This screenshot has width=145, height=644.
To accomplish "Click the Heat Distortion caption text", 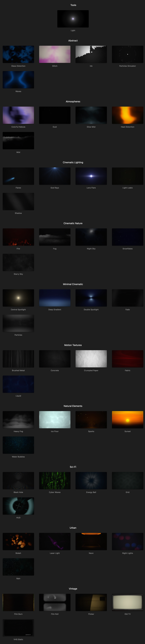I will tap(128, 127).
